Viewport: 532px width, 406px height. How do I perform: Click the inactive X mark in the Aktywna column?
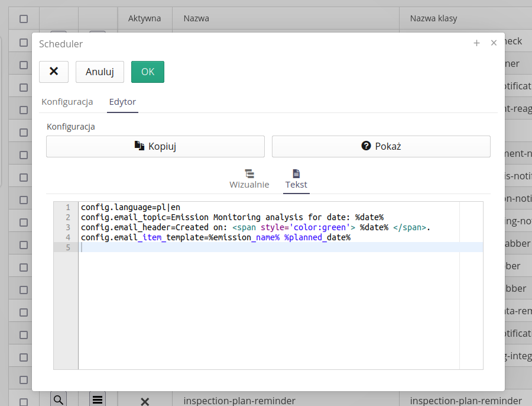144,401
